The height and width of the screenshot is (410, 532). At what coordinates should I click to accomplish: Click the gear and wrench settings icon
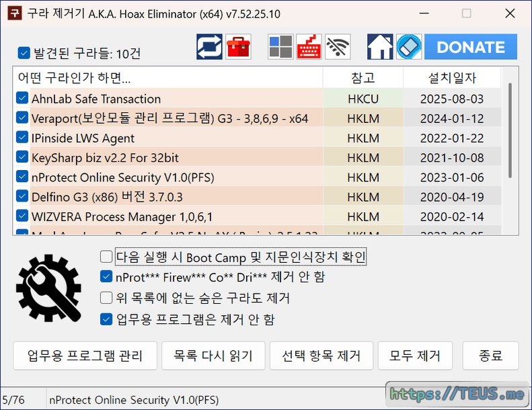48,288
